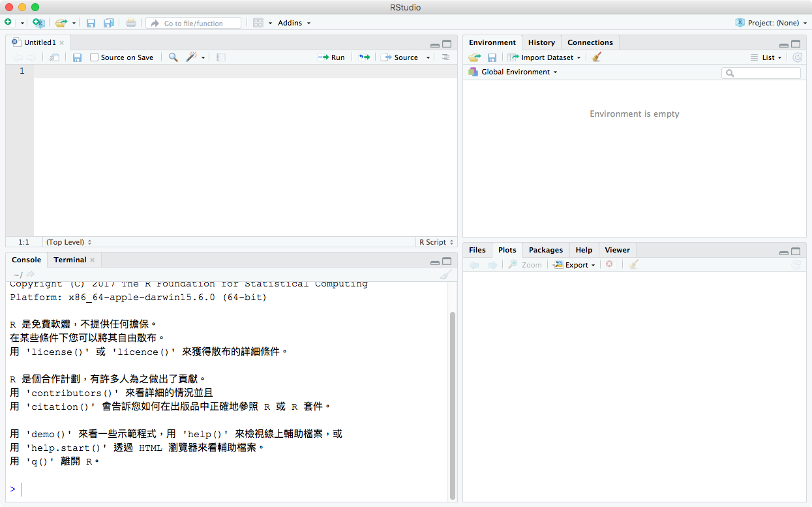Switch to the History tab

point(541,42)
